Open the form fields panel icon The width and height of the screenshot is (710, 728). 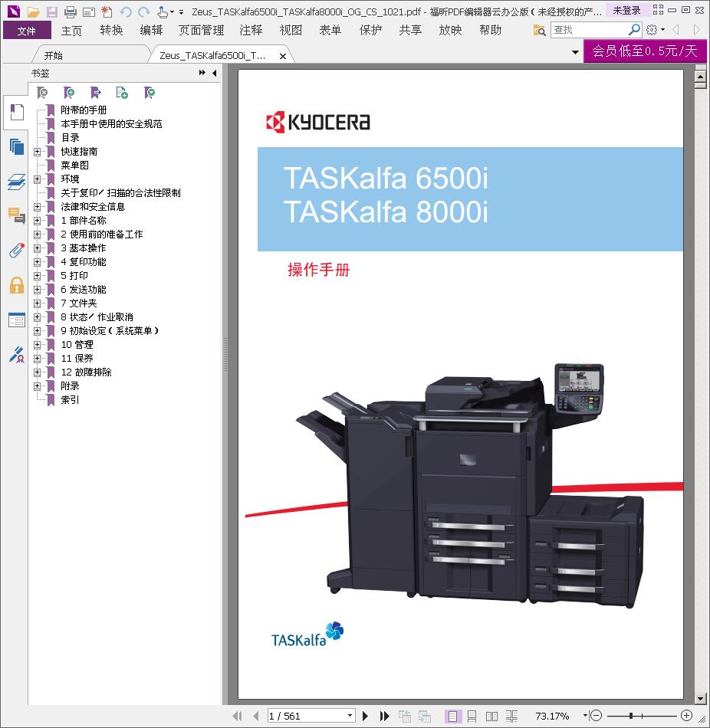17,320
